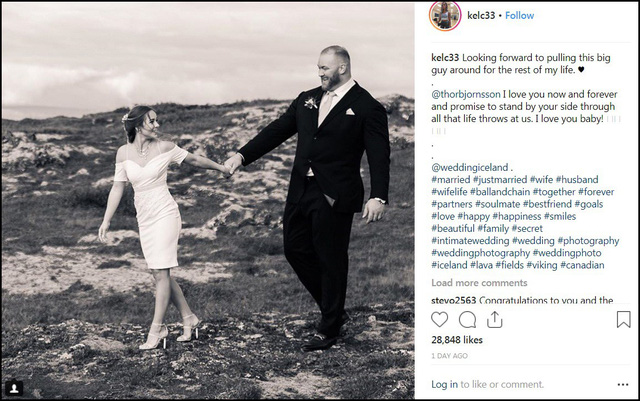Show tagged people icon on photo
The image size is (640, 401).
click(14, 388)
